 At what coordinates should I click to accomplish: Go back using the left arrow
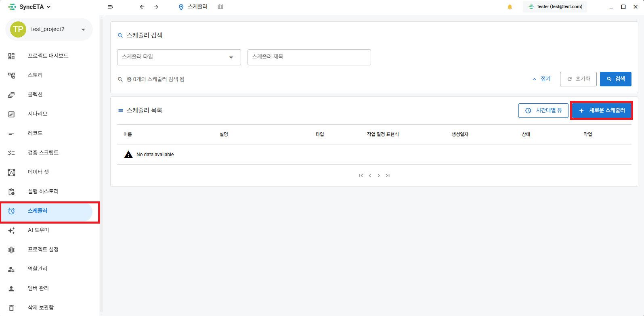(142, 7)
